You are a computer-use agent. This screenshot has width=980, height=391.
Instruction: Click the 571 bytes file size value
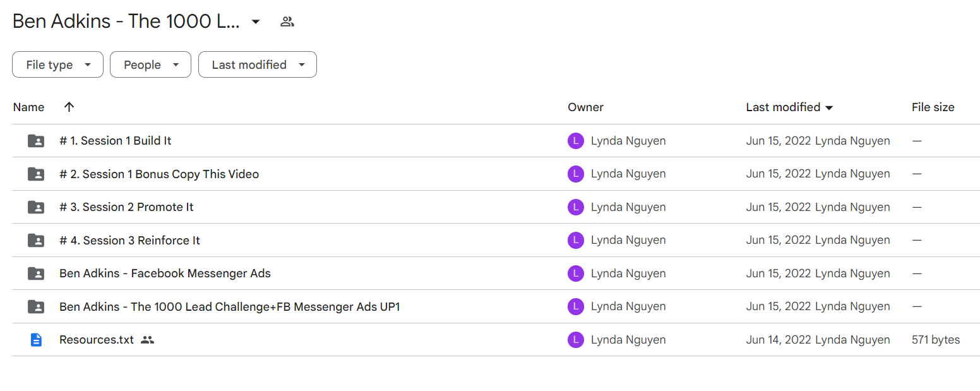[936, 340]
